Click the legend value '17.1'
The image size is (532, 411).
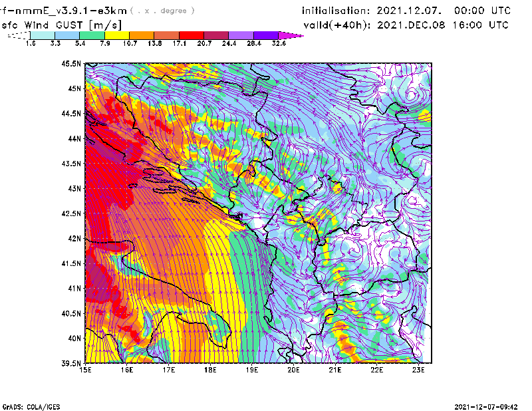coord(180,43)
